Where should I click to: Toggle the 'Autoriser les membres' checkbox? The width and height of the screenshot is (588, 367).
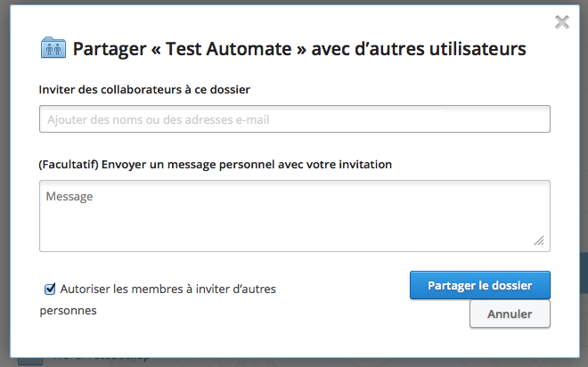50,289
